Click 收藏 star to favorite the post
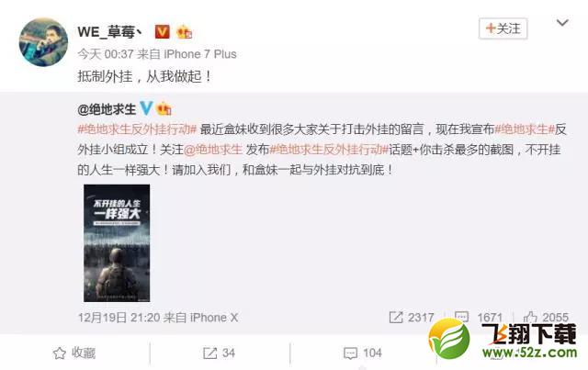The image size is (588, 370). (x=73, y=353)
